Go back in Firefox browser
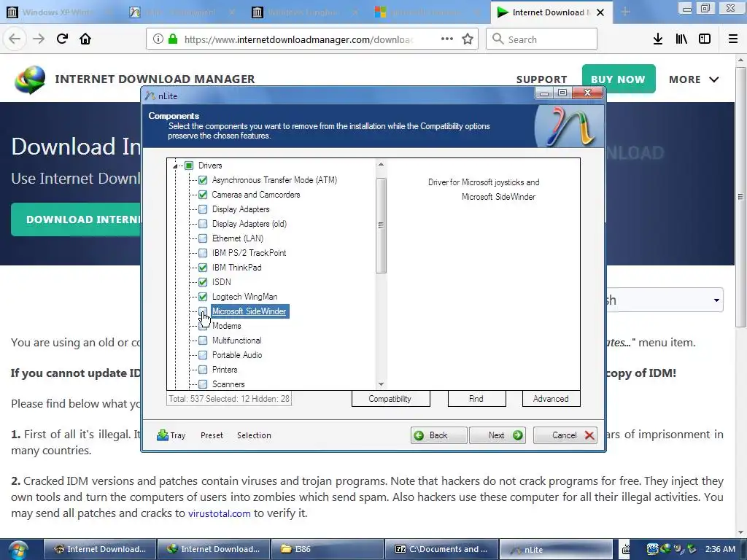 (x=15, y=39)
